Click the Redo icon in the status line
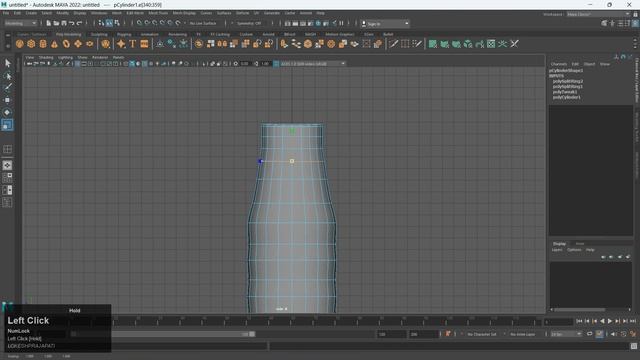The image size is (640, 360). point(80,23)
